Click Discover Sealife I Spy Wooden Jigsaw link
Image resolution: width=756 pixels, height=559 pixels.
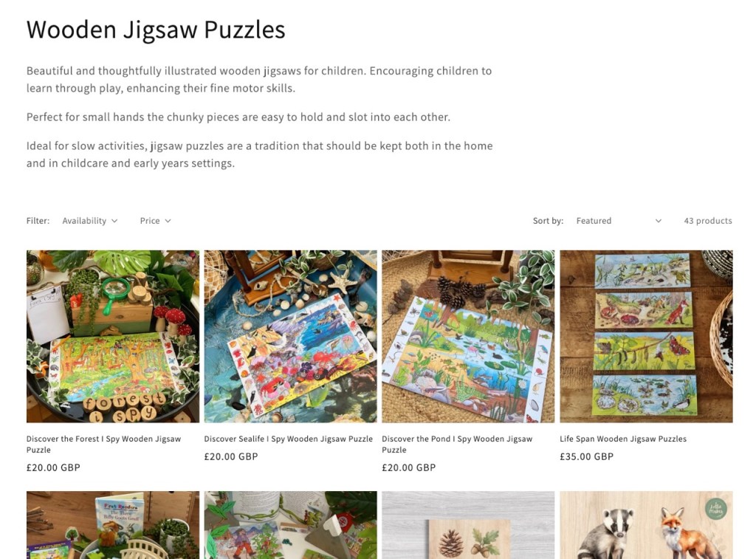(x=289, y=439)
